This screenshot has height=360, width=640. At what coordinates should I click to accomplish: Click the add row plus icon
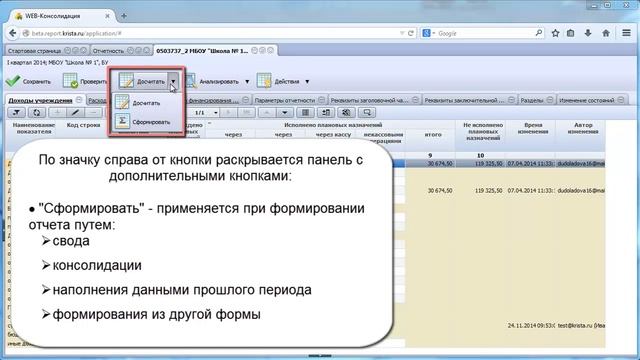(57, 112)
